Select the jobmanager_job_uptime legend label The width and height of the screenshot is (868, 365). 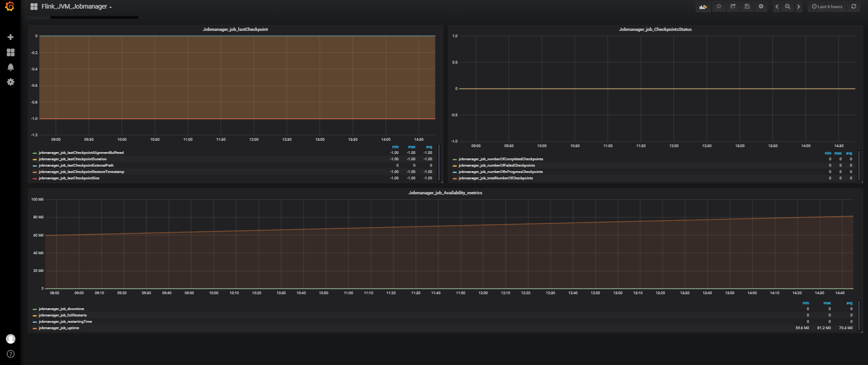coord(59,328)
